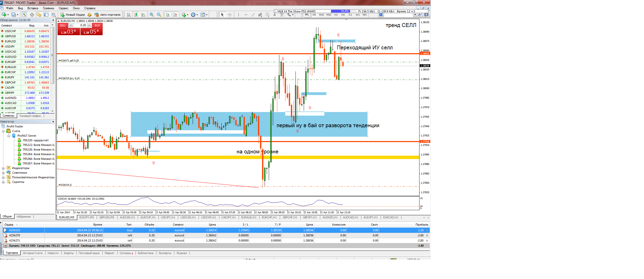Open the Profiles icon in toolbar
Screen dimensions: 644x279
(13, 15)
